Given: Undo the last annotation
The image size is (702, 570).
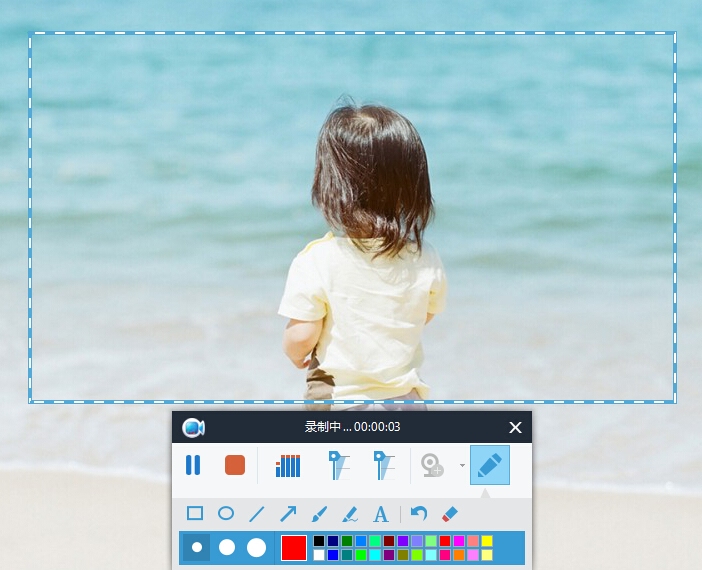Looking at the screenshot, I should click(419, 514).
